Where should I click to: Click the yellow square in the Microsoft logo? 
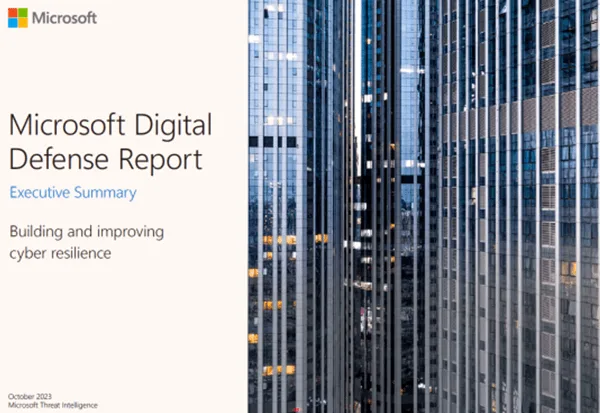pos(23,24)
